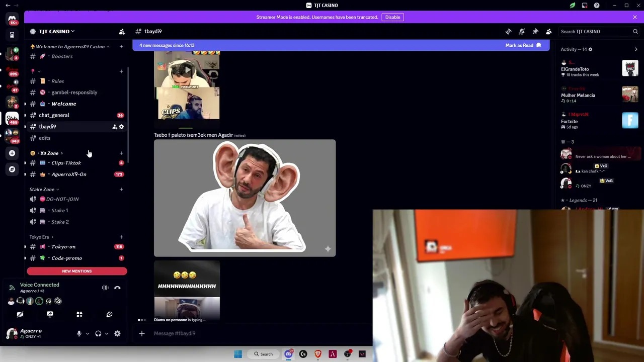Open the Welcome channel
The image size is (644, 362).
click(x=75, y=104)
